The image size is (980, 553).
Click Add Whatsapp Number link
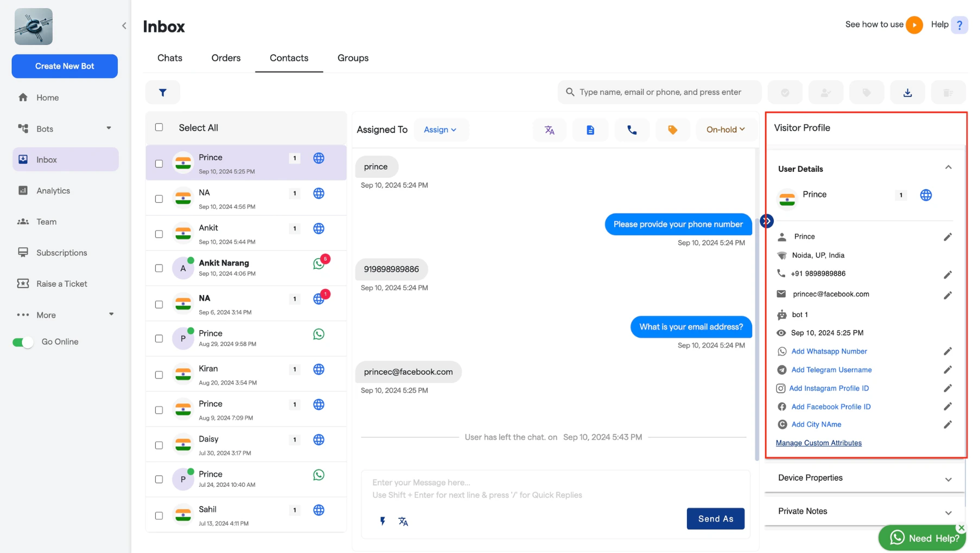pos(829,351)
